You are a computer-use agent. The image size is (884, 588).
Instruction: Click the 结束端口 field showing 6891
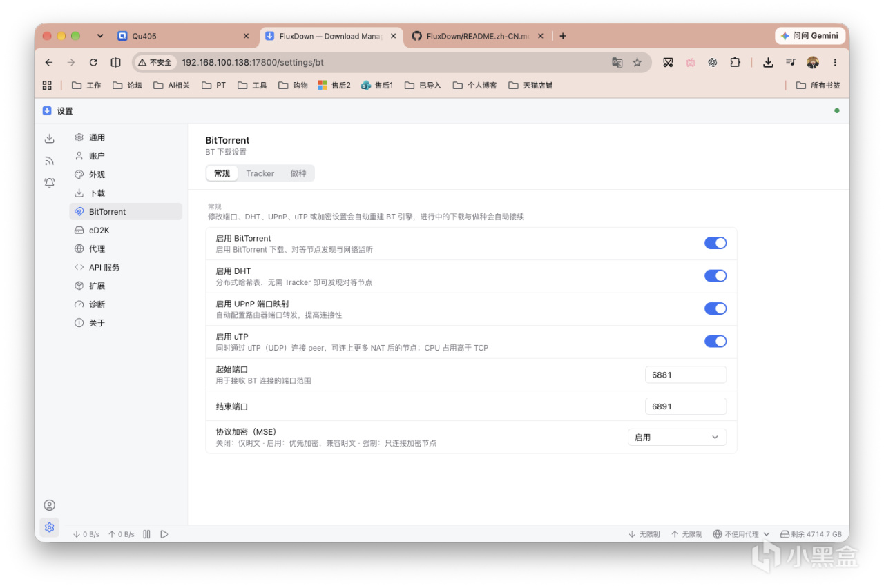point(686,406)
